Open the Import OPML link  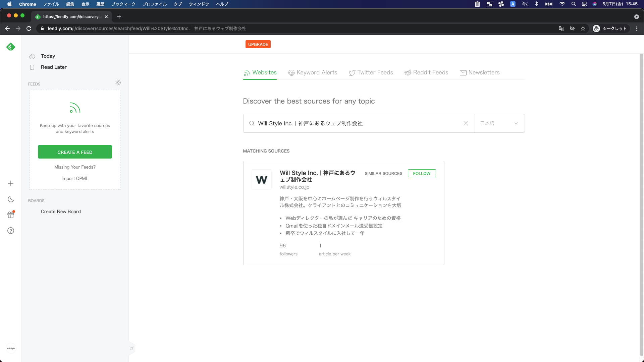click(x=75, y=178)
